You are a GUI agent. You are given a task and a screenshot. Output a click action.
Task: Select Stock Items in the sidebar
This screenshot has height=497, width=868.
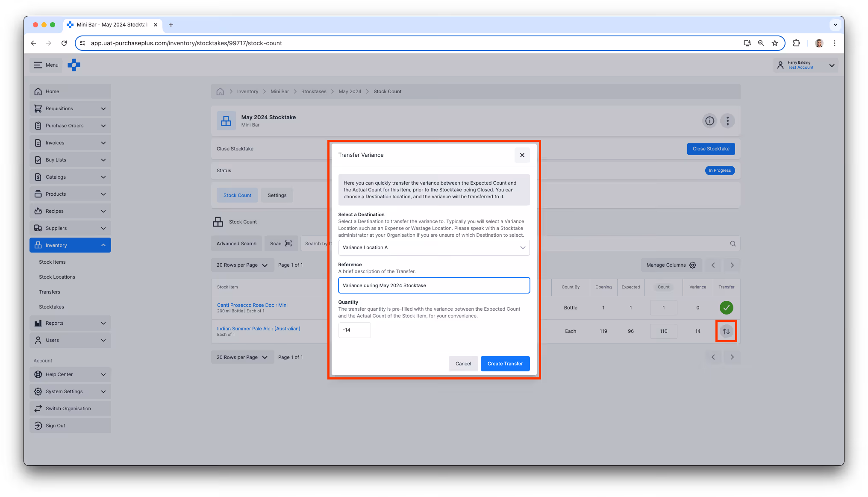pyautogui.click(x=52, y=262)
